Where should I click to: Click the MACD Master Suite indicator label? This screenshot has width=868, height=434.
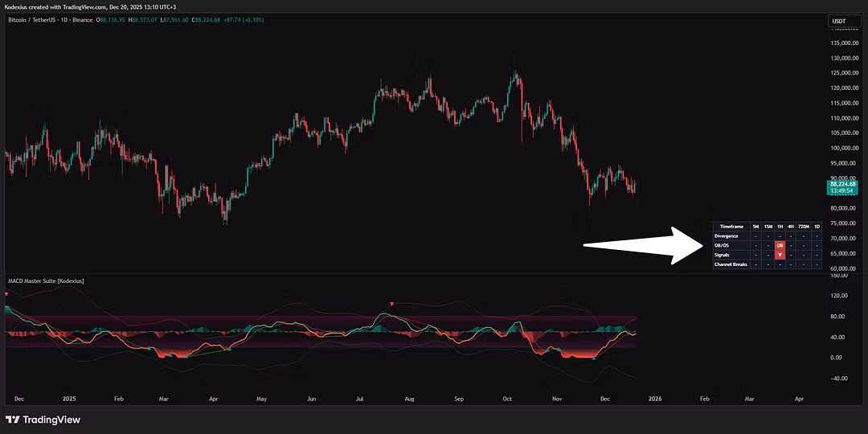45,280
